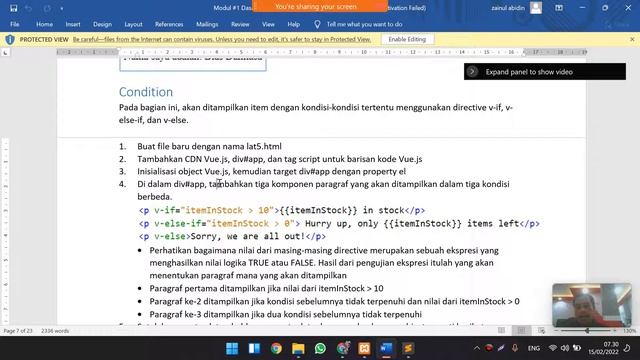Click the user account avatar icon
640x360 pixels.
(536, 8)
